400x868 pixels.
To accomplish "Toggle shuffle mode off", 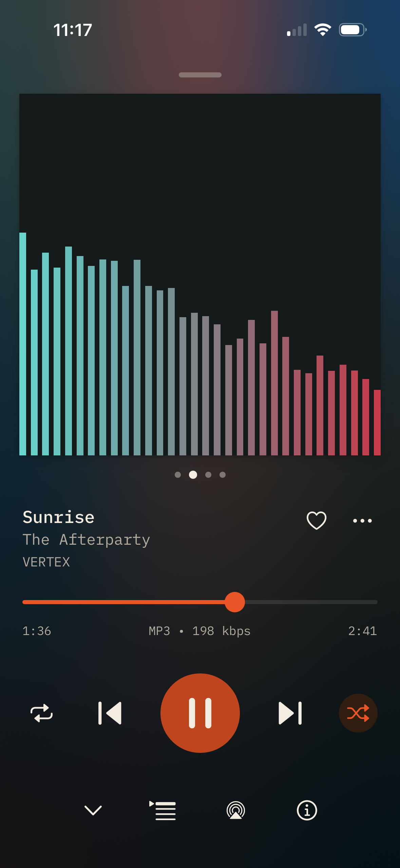I will click(358, 713).
